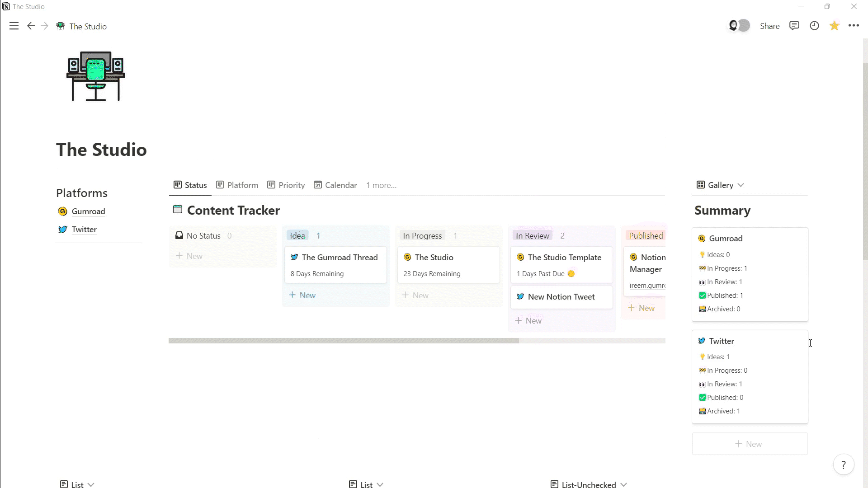868x488 pixels.
Task: Go back with the left arrow
Action: tap(31, 26)
